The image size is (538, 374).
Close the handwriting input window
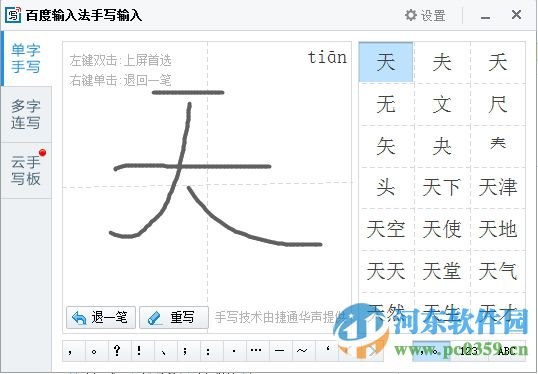[516, 15]
